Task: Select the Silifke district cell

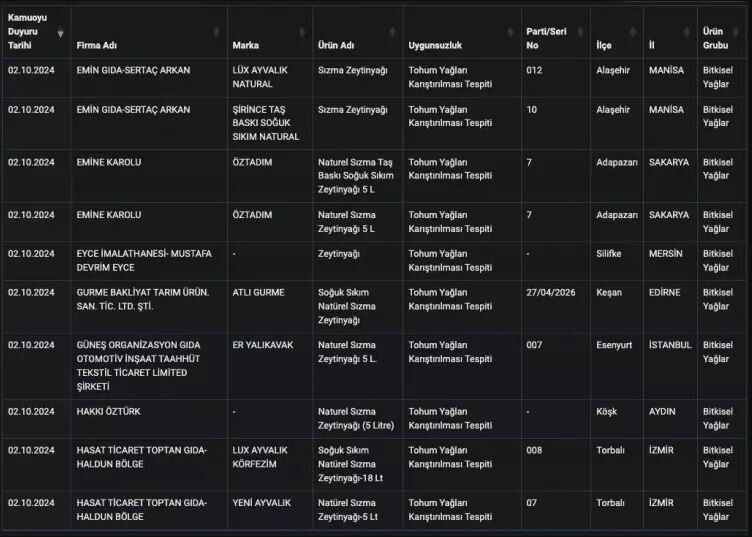Action: click(x=608, y=253)
